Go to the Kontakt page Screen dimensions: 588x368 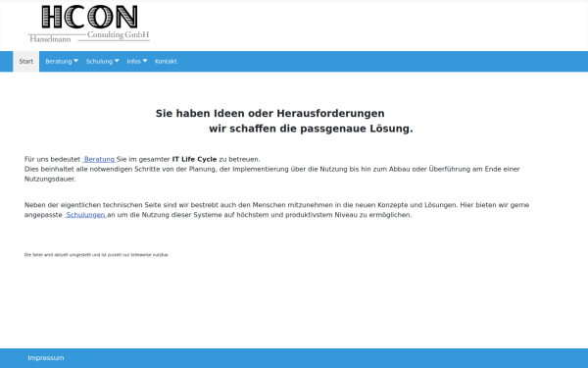[166, 62]
